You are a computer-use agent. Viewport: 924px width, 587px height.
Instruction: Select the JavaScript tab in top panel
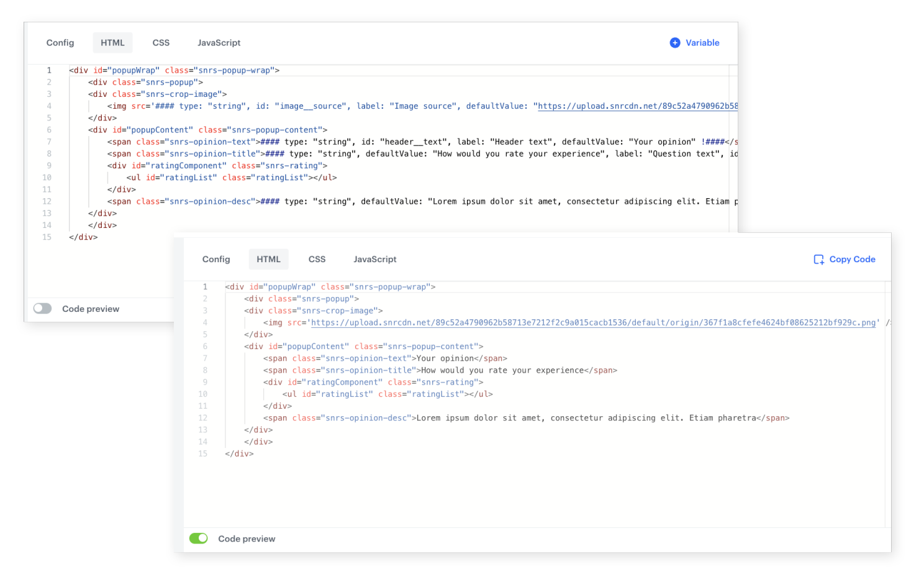(x=219, y=43)
